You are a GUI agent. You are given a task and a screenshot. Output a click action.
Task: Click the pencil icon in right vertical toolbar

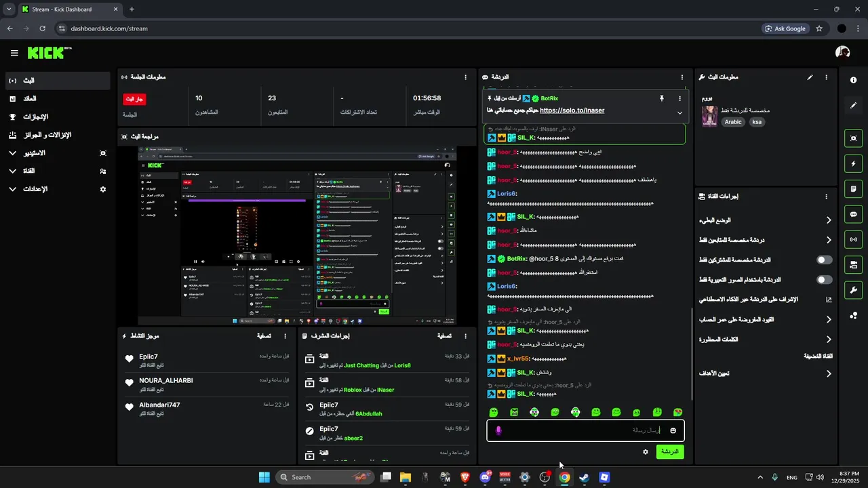pyautogui.click(x=853, y=106)
